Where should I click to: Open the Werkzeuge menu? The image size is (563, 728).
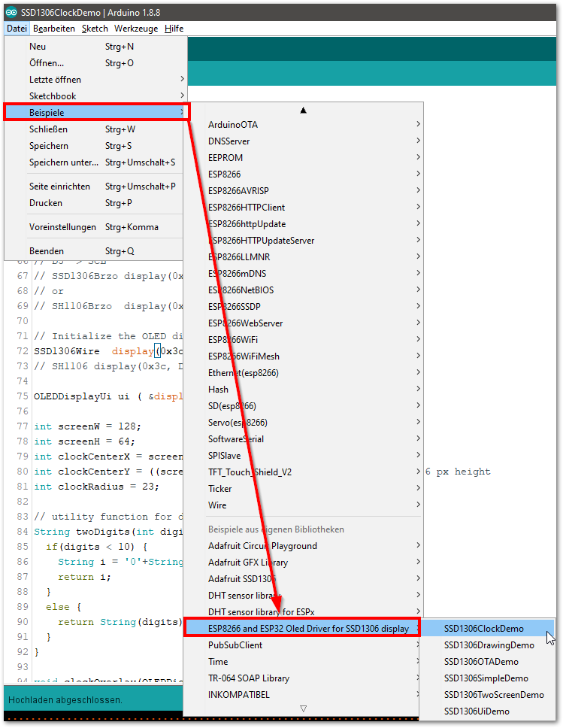click(136, 29)
